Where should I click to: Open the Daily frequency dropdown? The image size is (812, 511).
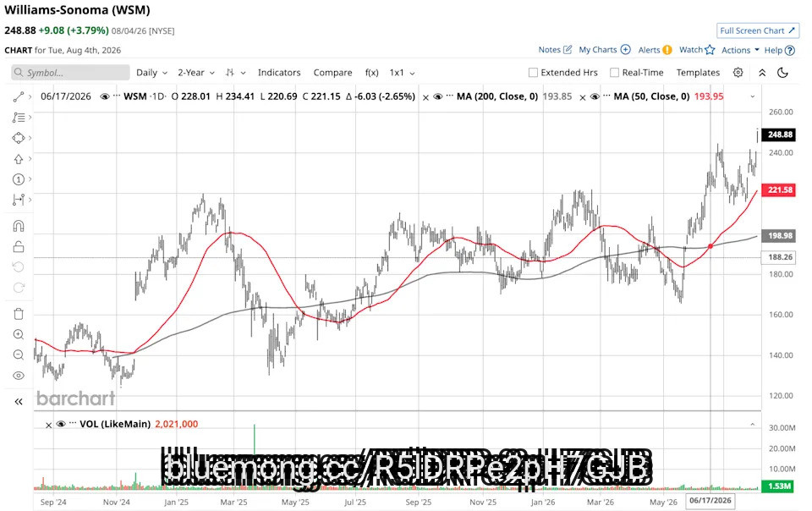pyautogui.click(x=151, y=73)
